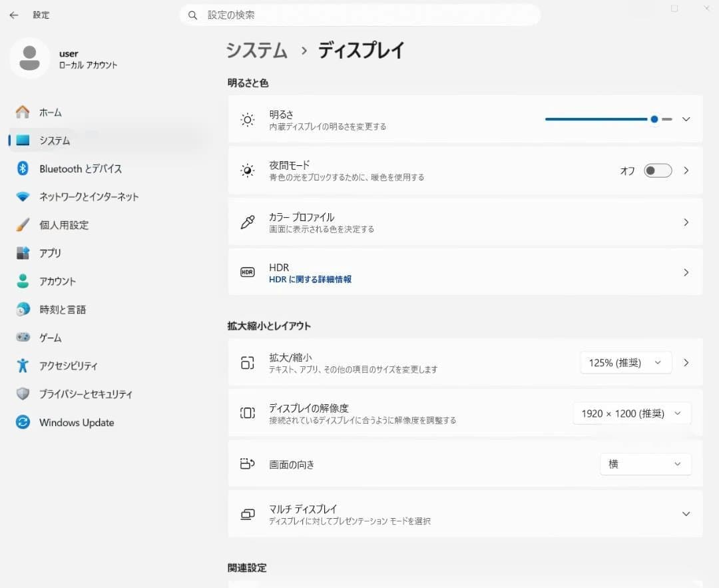Enable the 夜間モード toggle
719x588 pixels.
[x=657, y=170]
